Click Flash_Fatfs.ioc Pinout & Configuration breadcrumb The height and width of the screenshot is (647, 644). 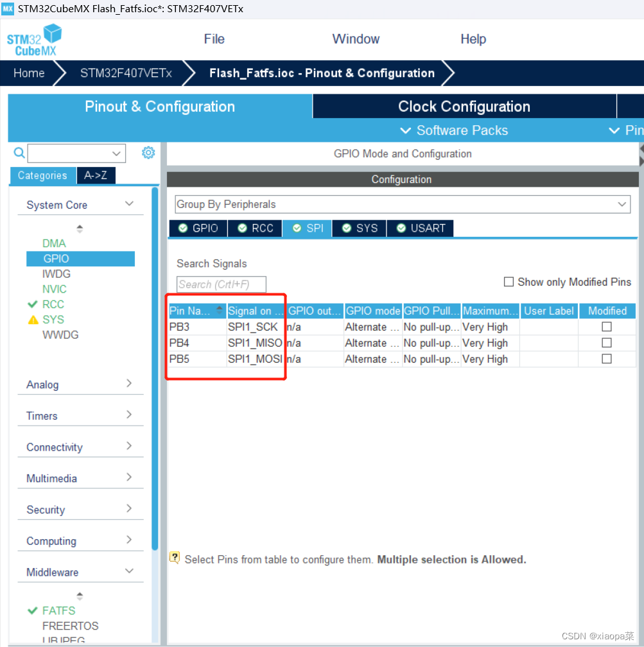coord(322,73)
